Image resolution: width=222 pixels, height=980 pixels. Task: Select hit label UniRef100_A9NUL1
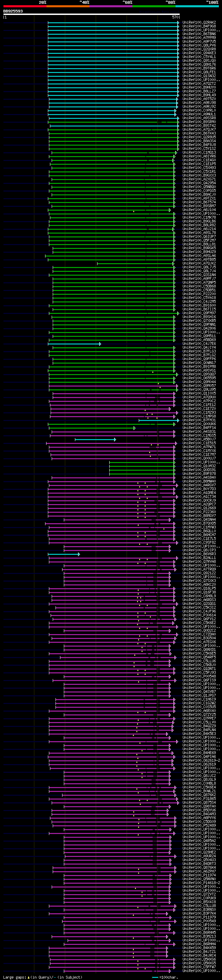coord(199,114)
